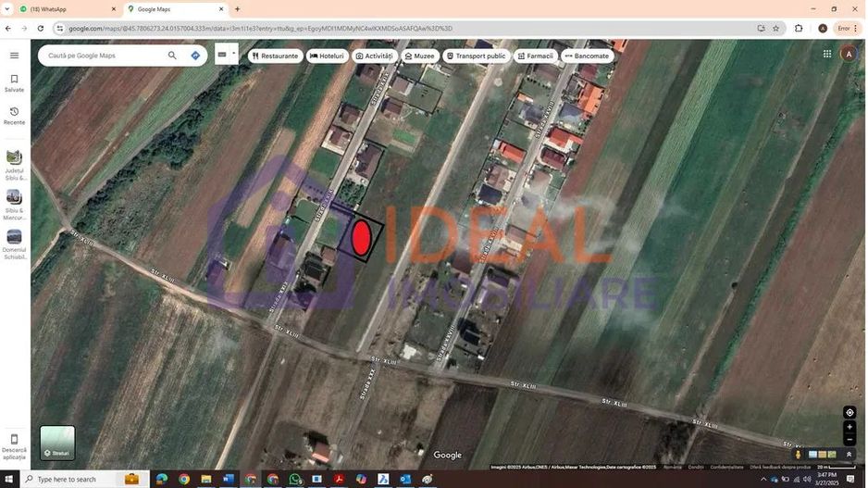Open the Google apps grid
This screenshot has width=868, height=488.
827,54
